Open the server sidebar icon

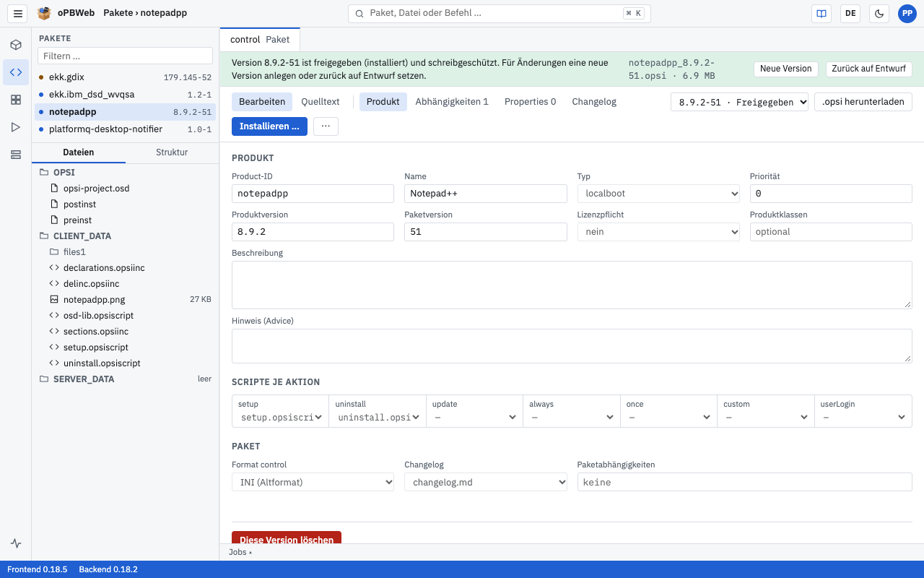[16, 155]
